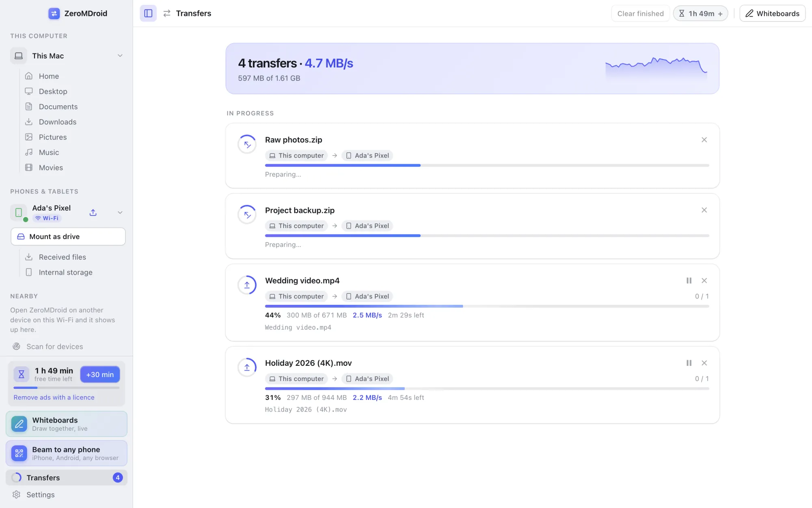This screenshot has height=508, width=812.
Task: Open Beam to any phone card
Action: coord(67,453)
